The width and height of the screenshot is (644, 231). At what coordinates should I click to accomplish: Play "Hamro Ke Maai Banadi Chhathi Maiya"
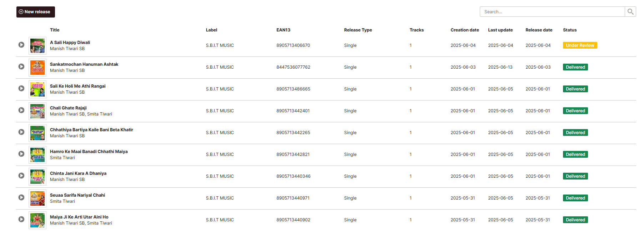coord(21,154)
